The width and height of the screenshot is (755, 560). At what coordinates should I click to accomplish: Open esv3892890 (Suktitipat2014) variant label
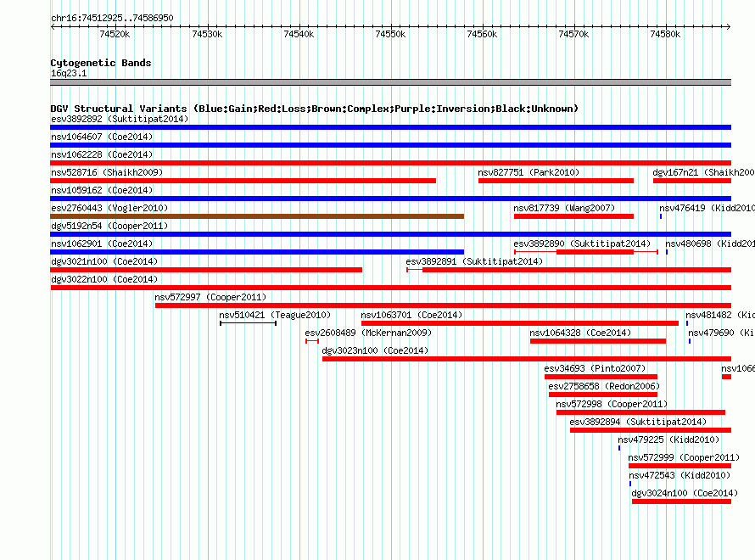(x=582, y=244)
